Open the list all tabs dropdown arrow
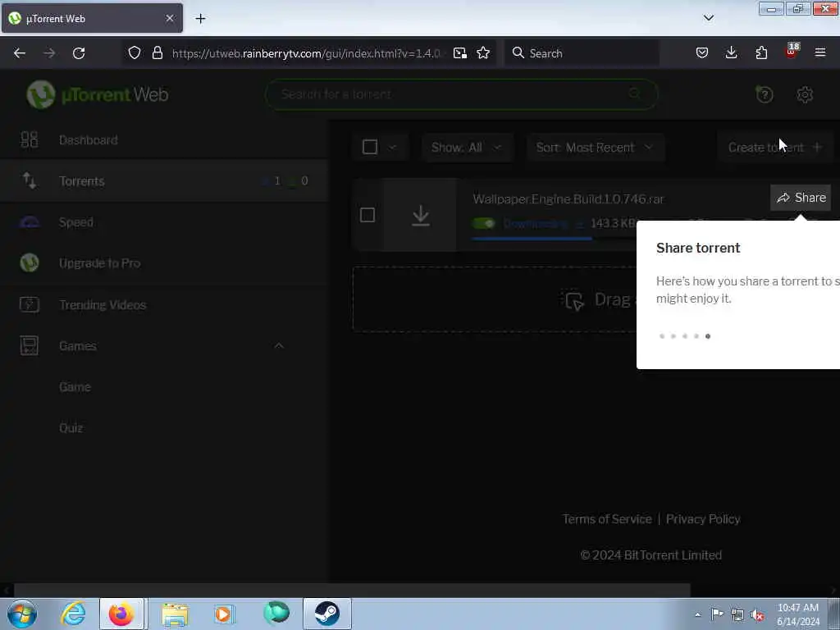Viewport: 840px width, 630px height. tap(708, 18)
